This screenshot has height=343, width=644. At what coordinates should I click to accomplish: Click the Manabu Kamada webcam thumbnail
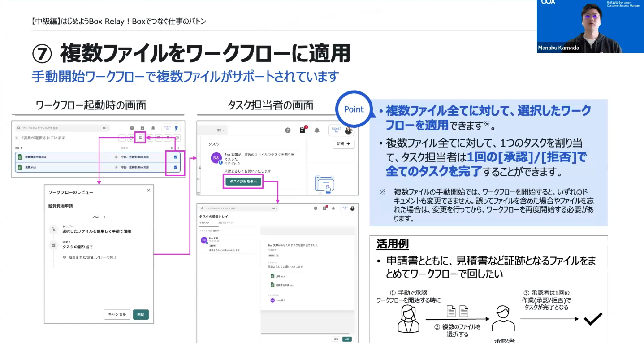tap(590, 26)
